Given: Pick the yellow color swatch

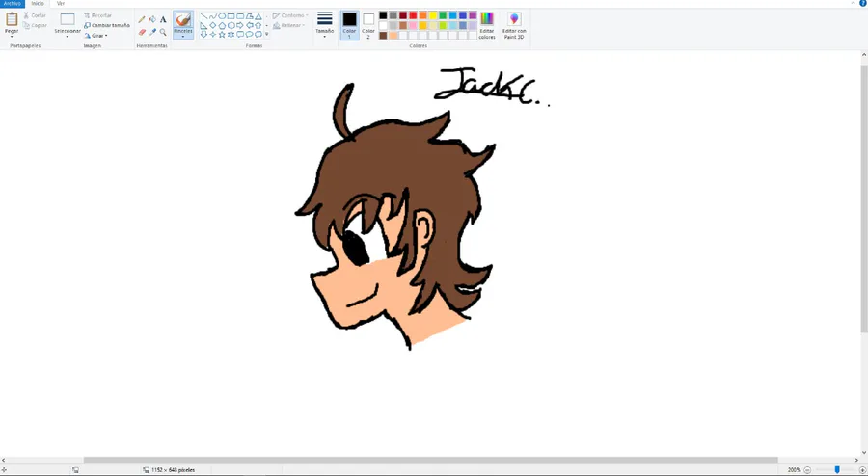Looking at the screenshot, I should [x=433, y=15].
